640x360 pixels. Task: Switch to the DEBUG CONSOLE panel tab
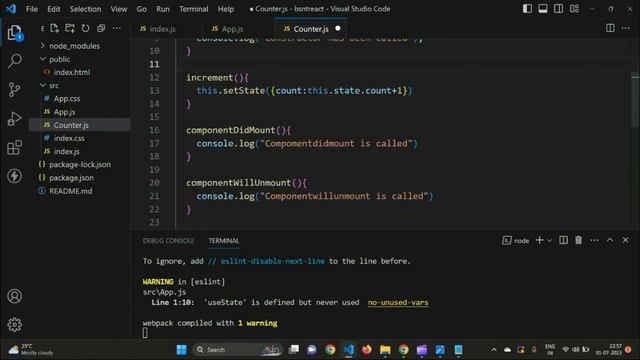click(168, 241)
